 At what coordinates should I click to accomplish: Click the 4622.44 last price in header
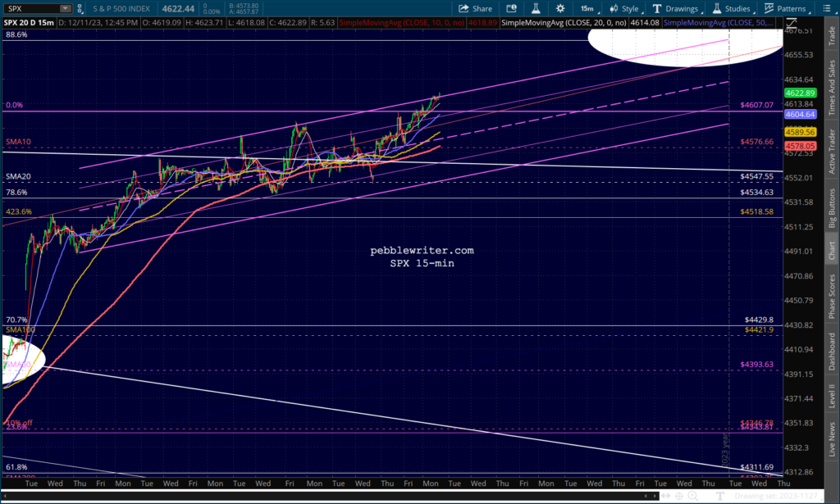click(178, 8)
